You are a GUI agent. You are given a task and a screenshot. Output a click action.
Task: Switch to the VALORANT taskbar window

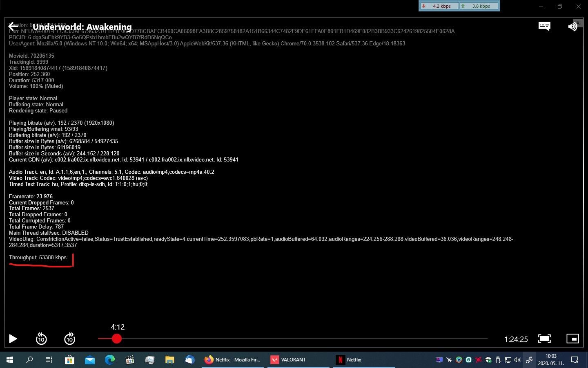[x=298, y=360]
